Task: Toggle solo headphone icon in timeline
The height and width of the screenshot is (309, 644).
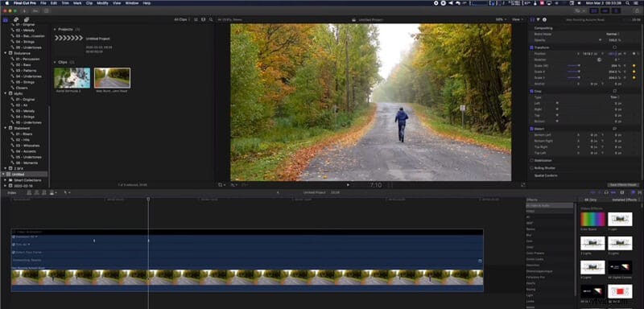Action: coord(607,192)
